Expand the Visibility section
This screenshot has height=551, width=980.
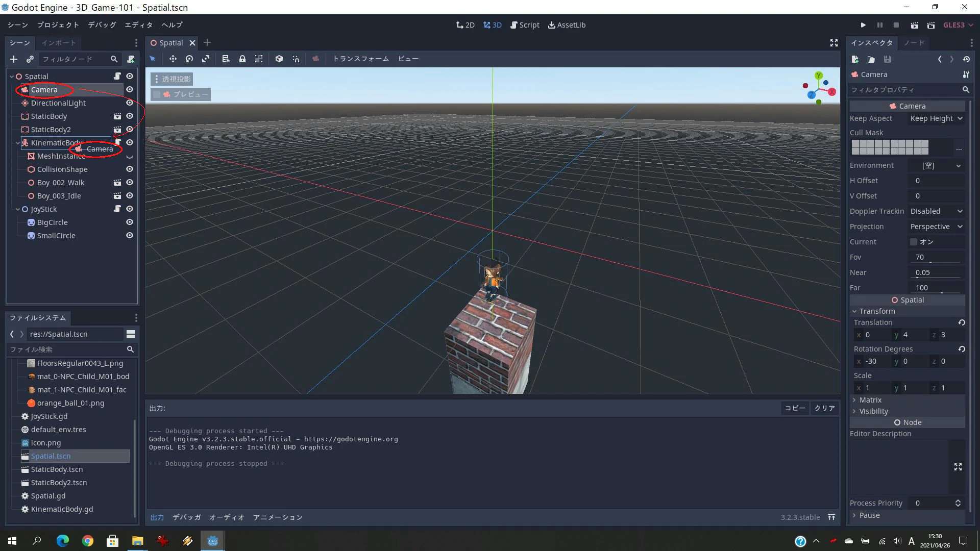pos(908,411)
